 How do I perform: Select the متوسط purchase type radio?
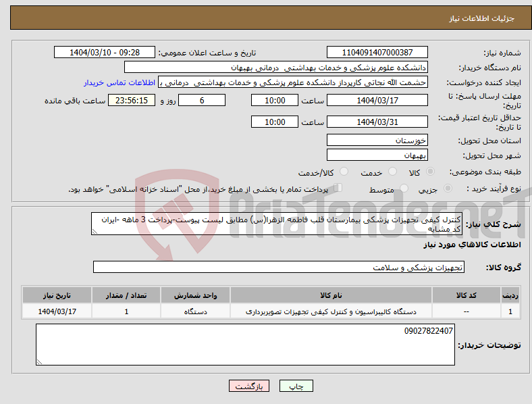pyautogui.click(x=404, y=188)
